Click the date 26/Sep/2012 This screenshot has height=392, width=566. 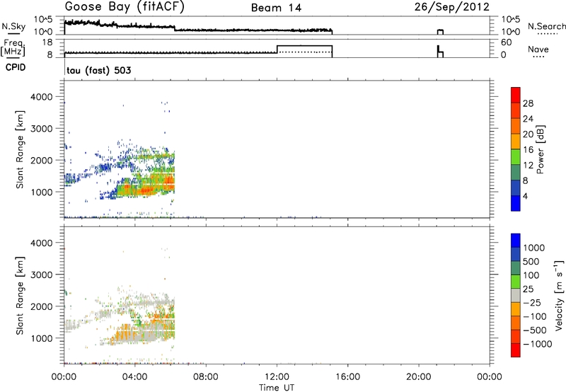pyautogui.click(x=452, y=6)
